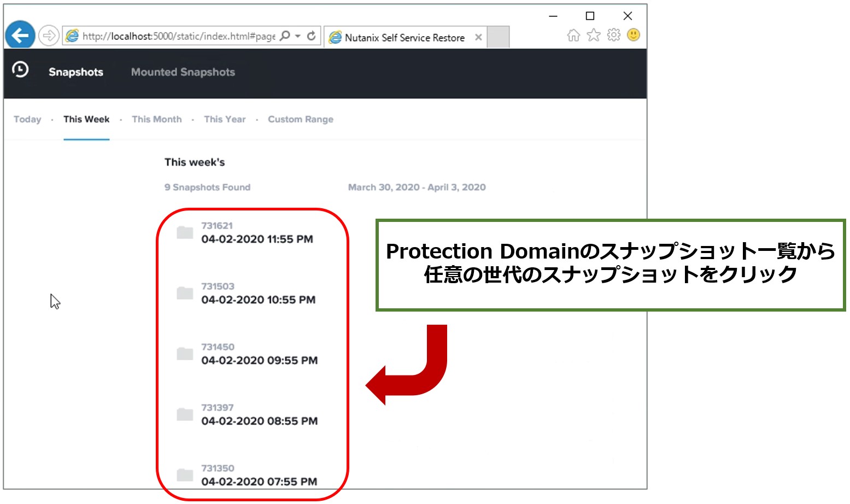Select the This Year filter tab
This screenshot has height=504, width=850.
coord(225,119)
